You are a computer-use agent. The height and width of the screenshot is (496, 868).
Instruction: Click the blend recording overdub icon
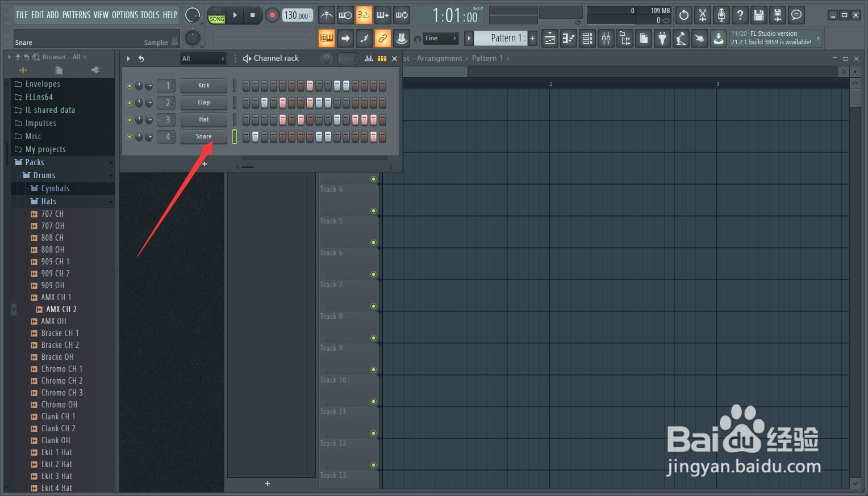[x=382, y=15]
